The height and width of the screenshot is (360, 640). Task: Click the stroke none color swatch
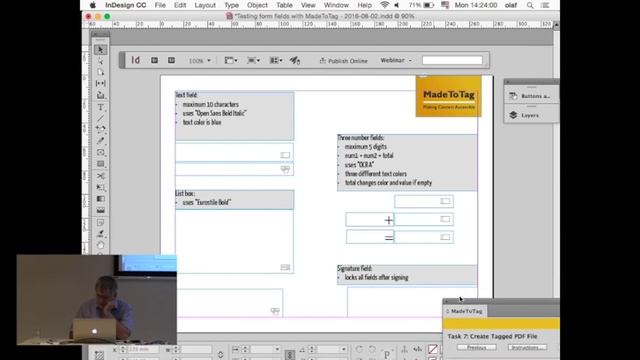433,349
